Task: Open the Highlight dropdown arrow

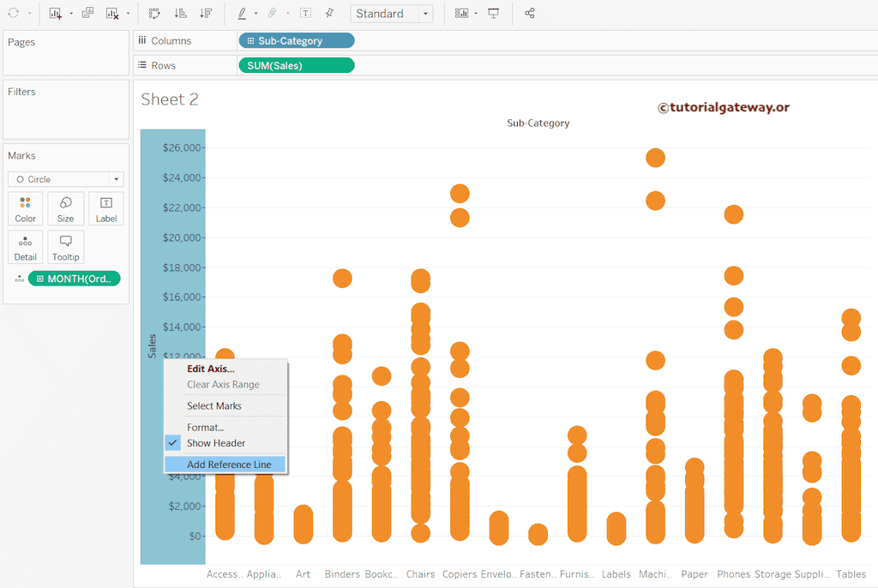Action: click(256, 14)
